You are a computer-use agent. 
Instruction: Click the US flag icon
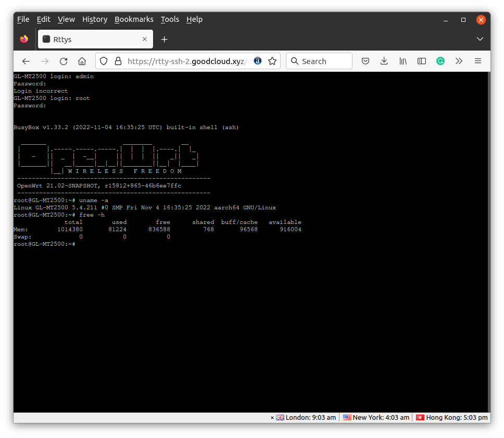(x=347, y=417)
